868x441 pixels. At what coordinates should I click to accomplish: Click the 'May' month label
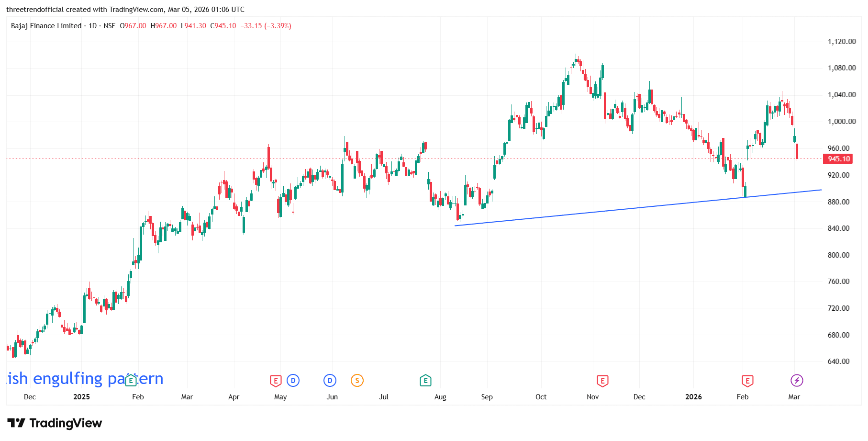click(280, 397)
